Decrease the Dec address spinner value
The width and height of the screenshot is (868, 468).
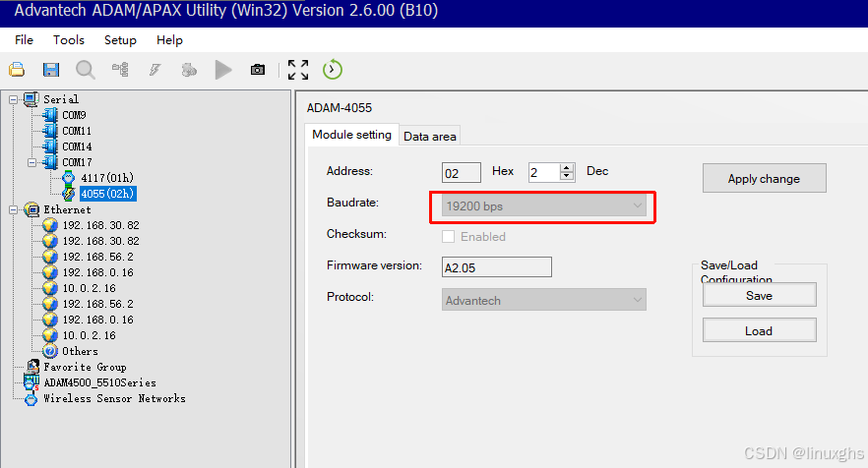[566, 176]
